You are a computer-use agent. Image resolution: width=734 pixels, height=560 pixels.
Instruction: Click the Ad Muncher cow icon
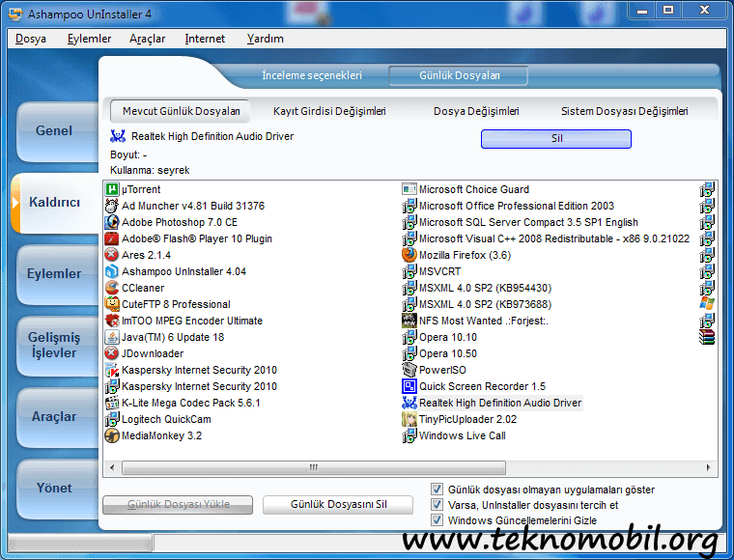pos(112,206)
